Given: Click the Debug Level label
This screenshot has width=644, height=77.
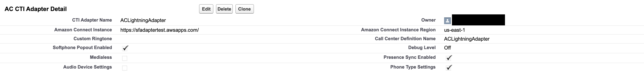Looking at the screenshot, I should [422, 48].
